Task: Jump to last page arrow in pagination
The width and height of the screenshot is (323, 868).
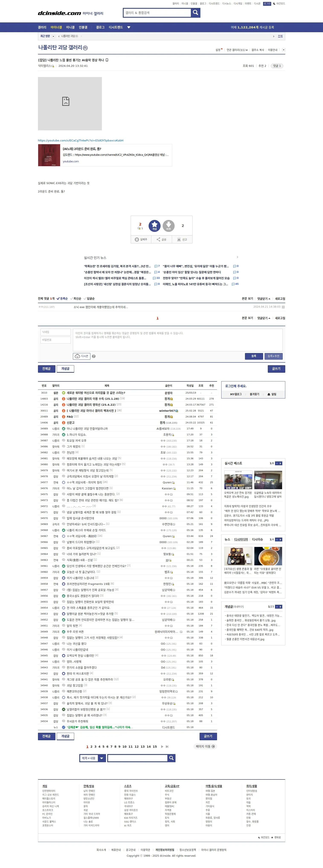Action: pyautogui.click(x=167, y=746)
